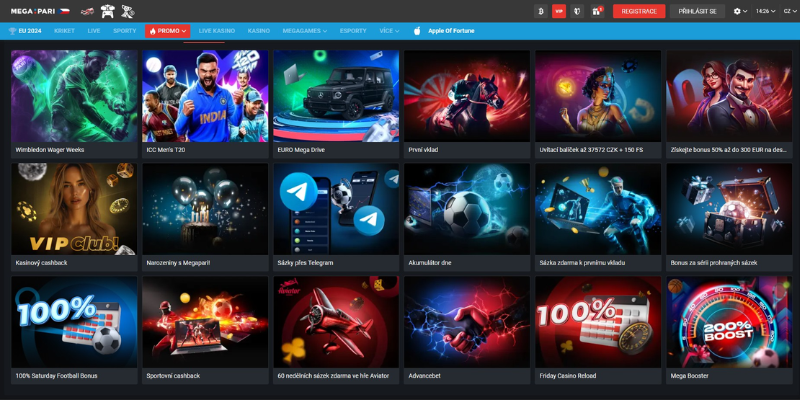This screenshot has width=800, height=400.
Task: Open the Sázky přes Telegram promo
Action: (336, 217)
